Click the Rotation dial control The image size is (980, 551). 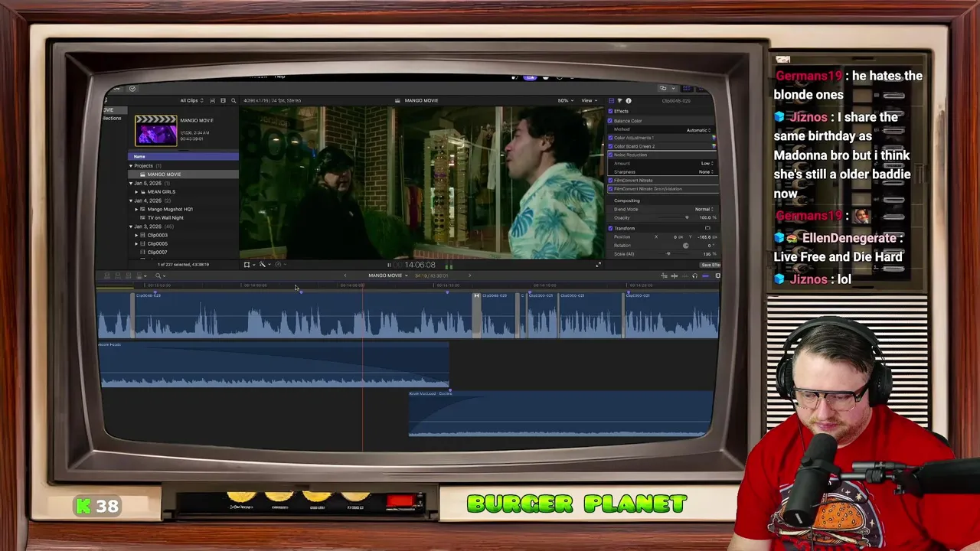click(x=686, y=246)
